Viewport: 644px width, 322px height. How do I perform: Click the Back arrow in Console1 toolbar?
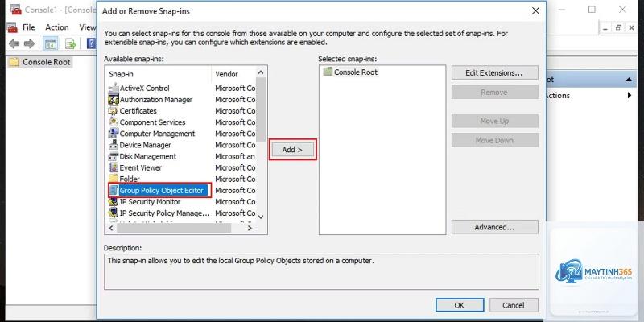pyautogui.click(x=14, y=43)
